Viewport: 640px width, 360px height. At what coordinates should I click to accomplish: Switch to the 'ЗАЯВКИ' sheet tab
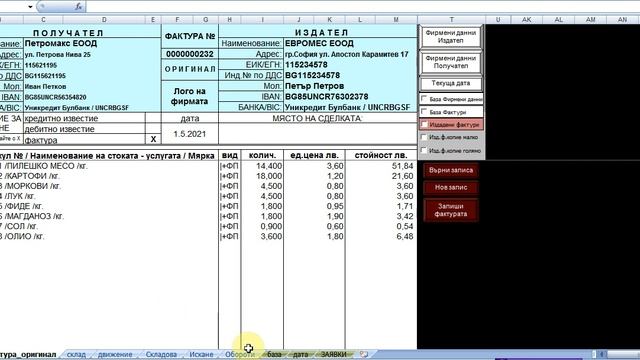coord(333,354)
